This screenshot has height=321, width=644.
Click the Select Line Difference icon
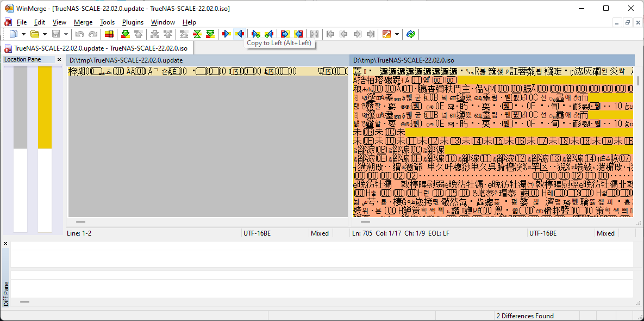pos(109,34)
